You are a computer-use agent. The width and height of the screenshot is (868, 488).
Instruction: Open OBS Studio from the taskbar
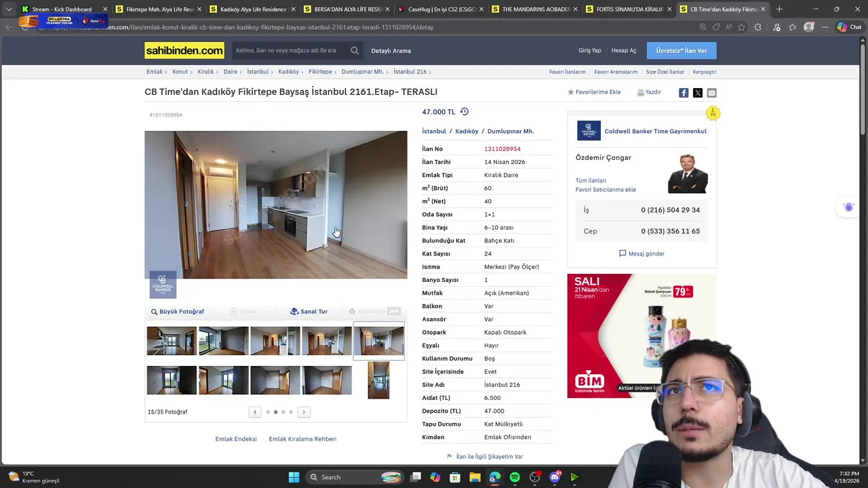(535, 477)
